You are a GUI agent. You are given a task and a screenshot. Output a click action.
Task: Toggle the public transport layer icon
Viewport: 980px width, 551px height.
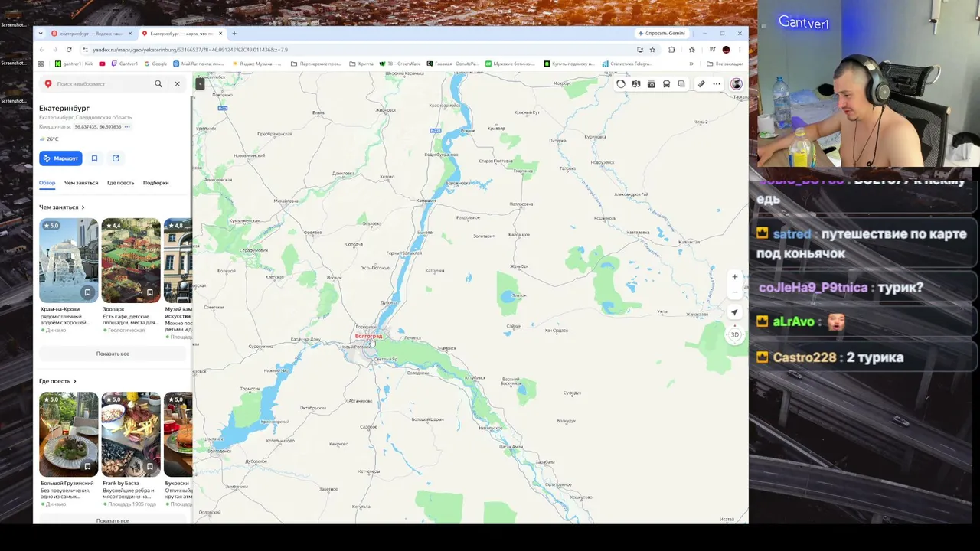pos(667,84)
